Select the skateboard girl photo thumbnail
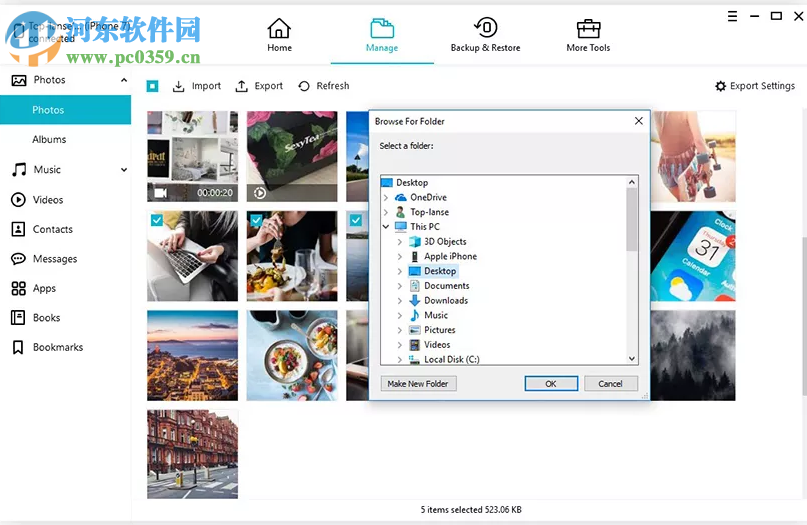 [693, 156]
